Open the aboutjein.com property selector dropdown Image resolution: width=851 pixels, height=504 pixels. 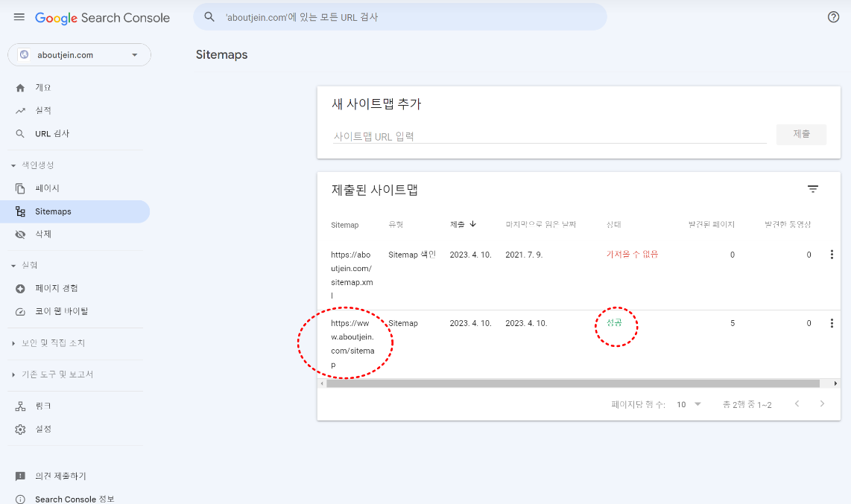(79, 55)
